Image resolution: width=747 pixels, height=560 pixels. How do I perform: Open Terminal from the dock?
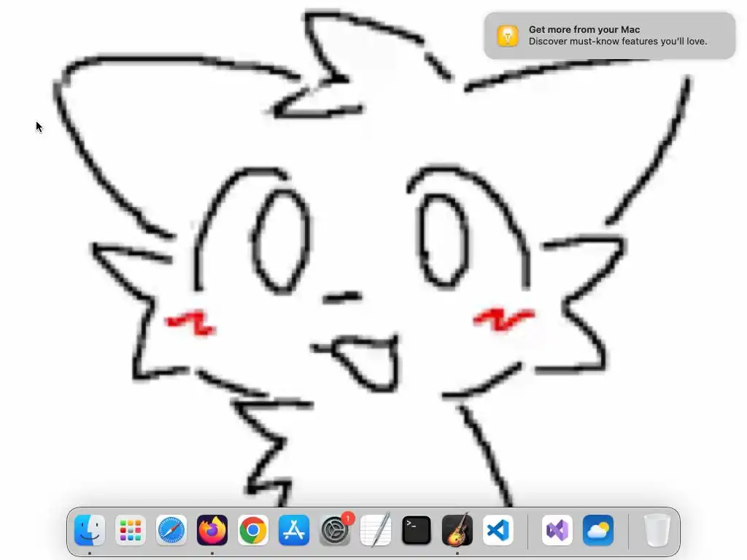click(x=417, y=530)
